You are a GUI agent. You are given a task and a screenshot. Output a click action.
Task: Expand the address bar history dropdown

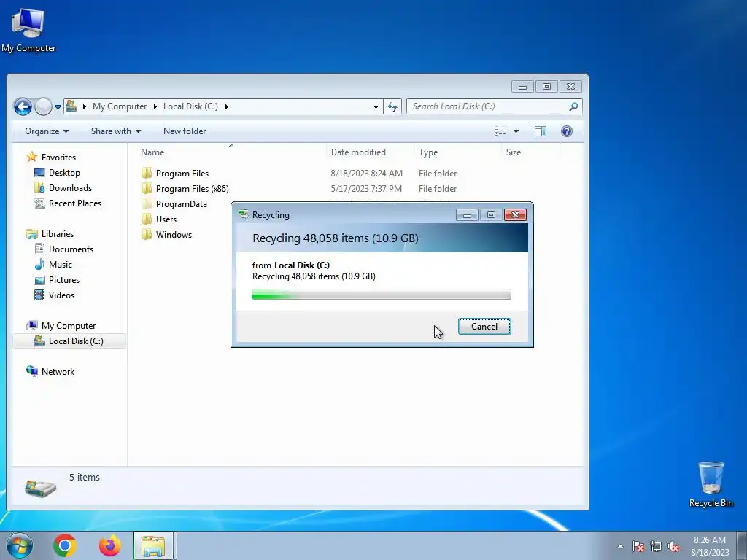point(376,106)
